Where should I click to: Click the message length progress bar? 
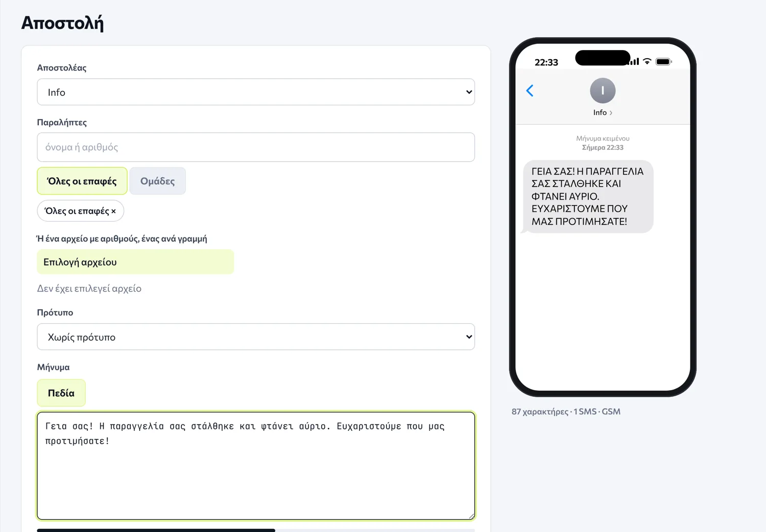coord(256,530)
